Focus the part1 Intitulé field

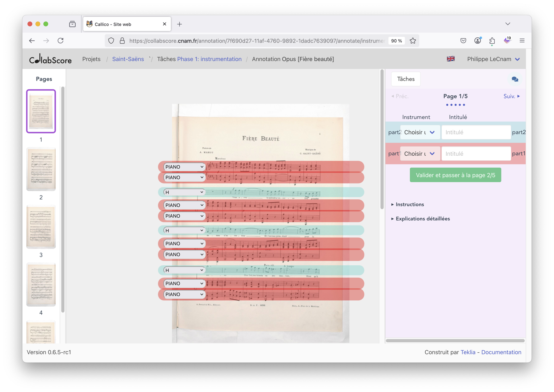point(476,154)
